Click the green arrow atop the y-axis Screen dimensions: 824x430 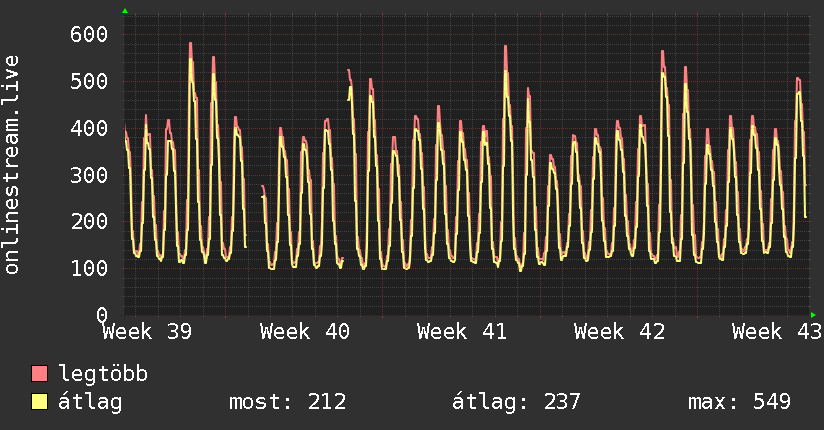125,11
